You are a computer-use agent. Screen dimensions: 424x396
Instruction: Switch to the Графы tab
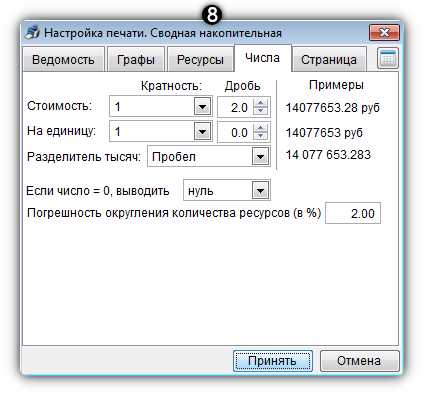(x=136, y=60)
